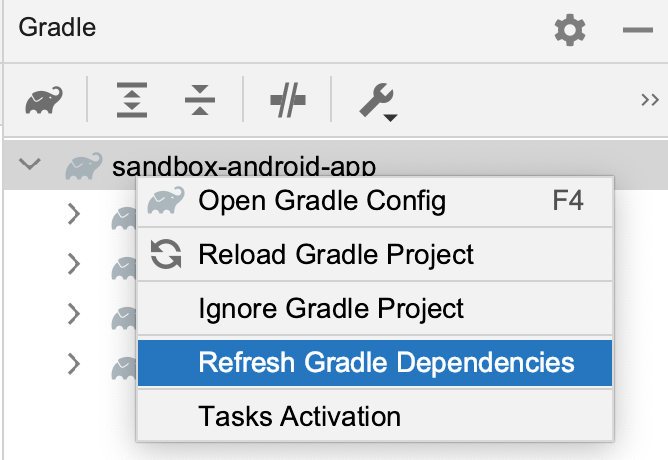The height and width of the screenshot is (460, 668).
Task: Click the elephant icon beside sandbox-android-app
Action: pos(84,166)
